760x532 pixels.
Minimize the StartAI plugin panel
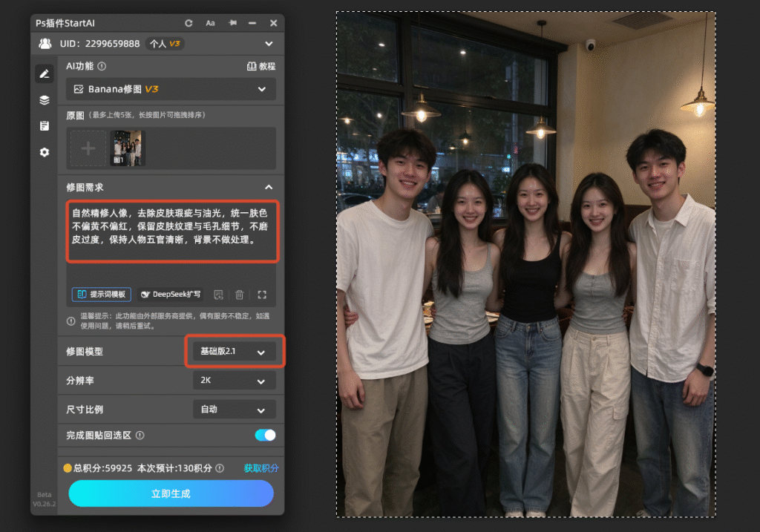point(252,23)
